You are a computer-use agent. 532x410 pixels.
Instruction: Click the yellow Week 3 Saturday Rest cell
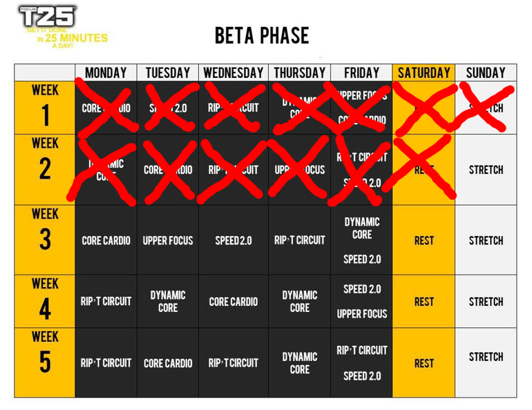[x=424, y=241]
